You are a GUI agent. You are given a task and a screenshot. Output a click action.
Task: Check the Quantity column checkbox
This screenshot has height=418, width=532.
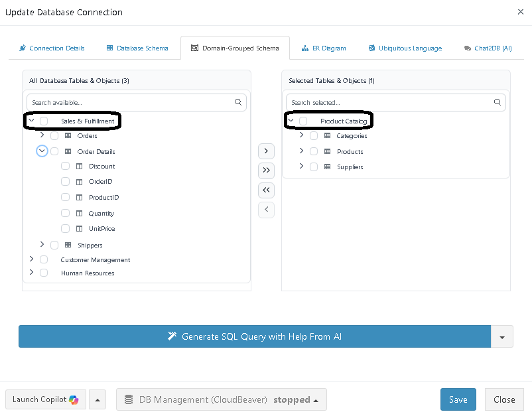pyautogui.click(x=65, y=214)
